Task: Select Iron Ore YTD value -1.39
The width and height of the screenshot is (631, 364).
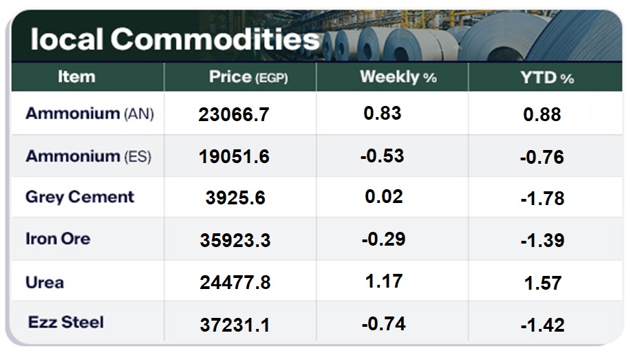Action: click(x=542, y=240)
